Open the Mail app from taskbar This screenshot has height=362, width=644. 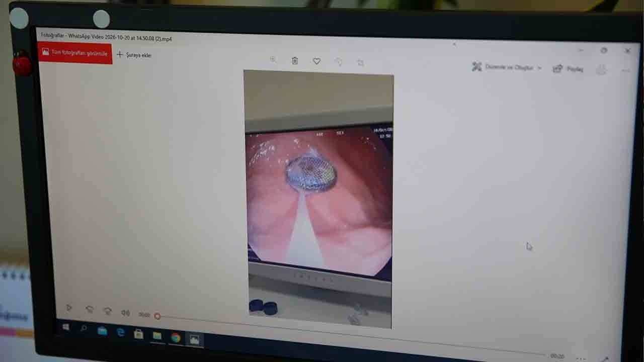102,331
